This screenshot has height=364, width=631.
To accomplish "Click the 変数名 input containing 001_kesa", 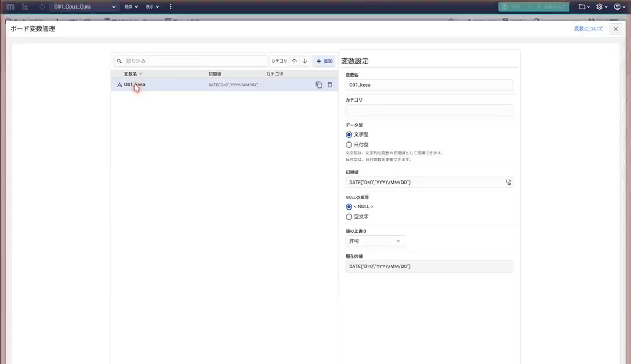I will coord(429,85).
